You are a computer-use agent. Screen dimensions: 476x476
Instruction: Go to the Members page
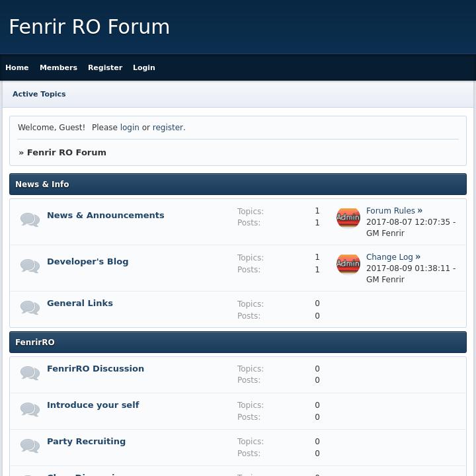click(x=58, y=67)
